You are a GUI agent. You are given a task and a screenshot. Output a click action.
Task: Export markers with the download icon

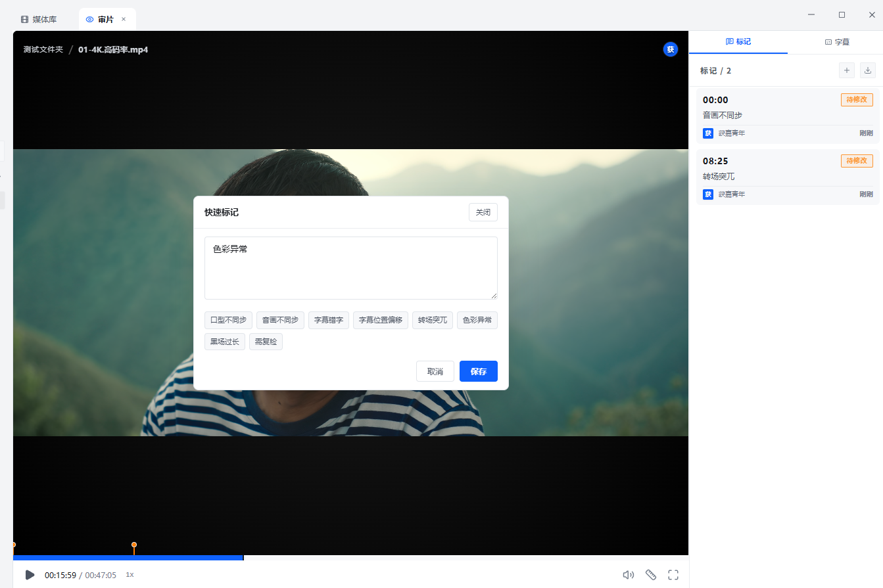(x=868, y=70)
